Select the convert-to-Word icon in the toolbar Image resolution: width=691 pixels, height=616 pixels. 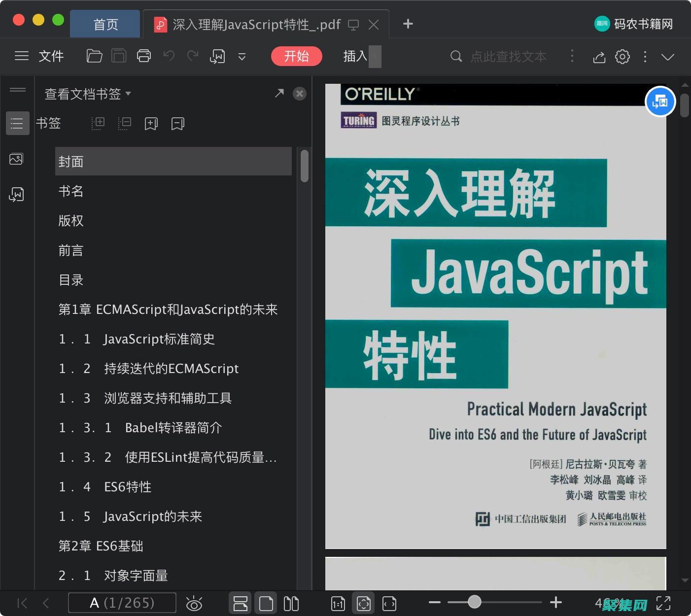pos(217,56)
